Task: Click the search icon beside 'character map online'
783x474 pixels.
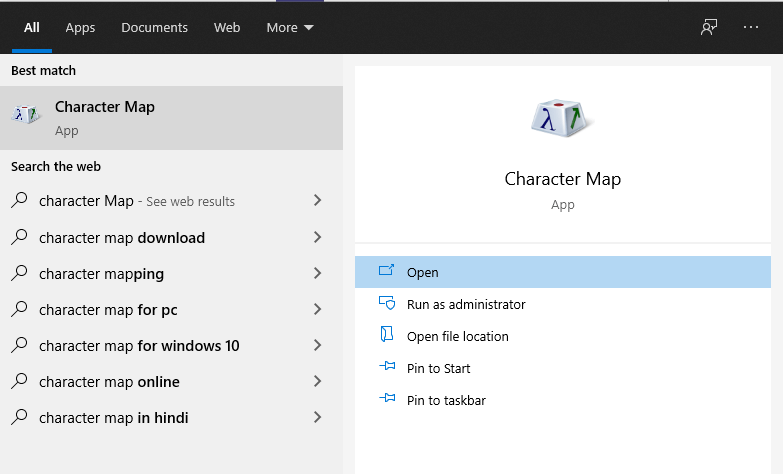Action: (x=20, y=382)
